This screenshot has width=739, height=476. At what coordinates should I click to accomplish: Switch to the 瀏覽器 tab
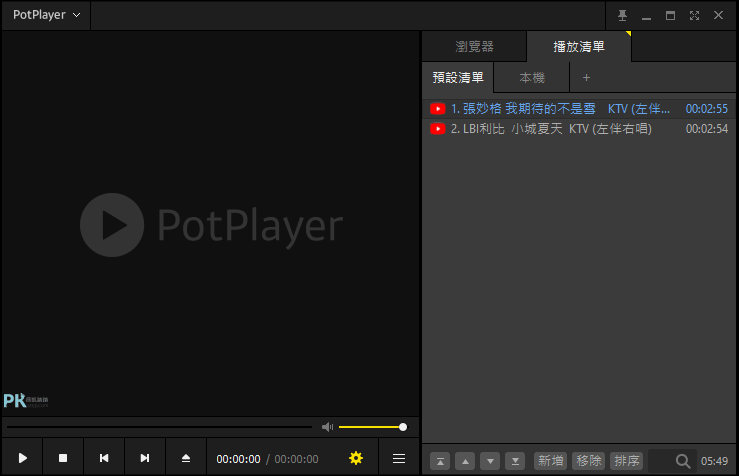[x=474, y=46]
